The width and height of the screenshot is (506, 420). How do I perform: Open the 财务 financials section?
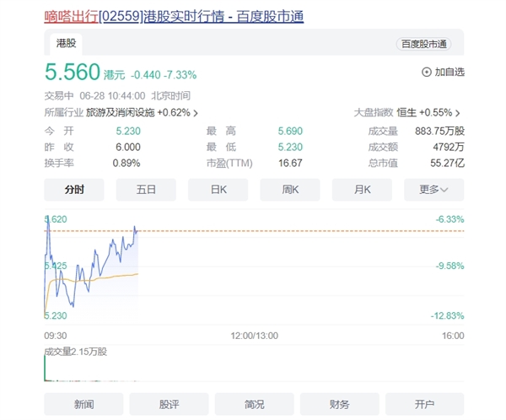[340, 404]
